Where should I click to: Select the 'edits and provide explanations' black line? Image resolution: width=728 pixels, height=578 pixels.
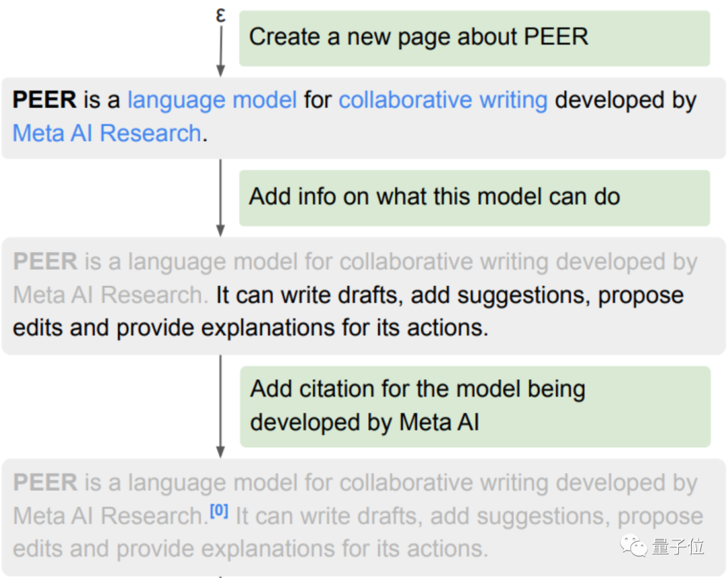tap(250, 328)
